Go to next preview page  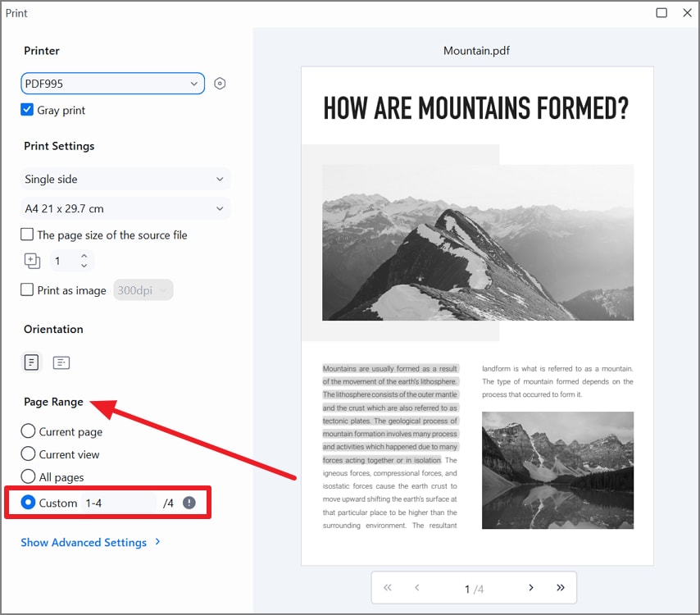click(x=531, y=587)
